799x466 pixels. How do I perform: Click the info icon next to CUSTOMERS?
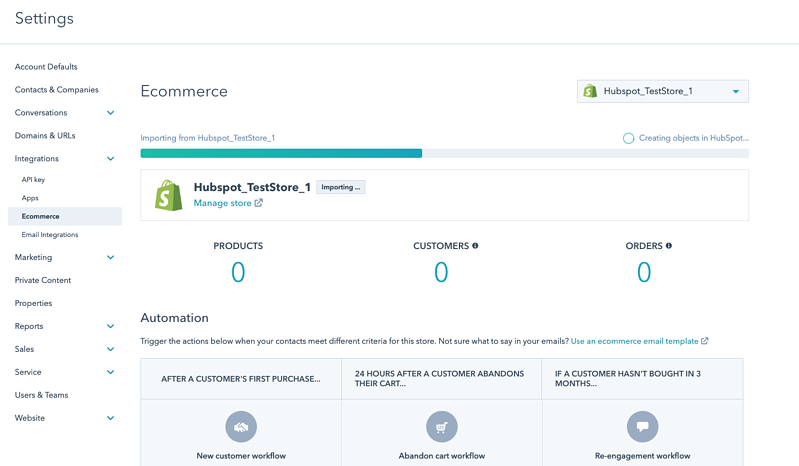point(475,246)
